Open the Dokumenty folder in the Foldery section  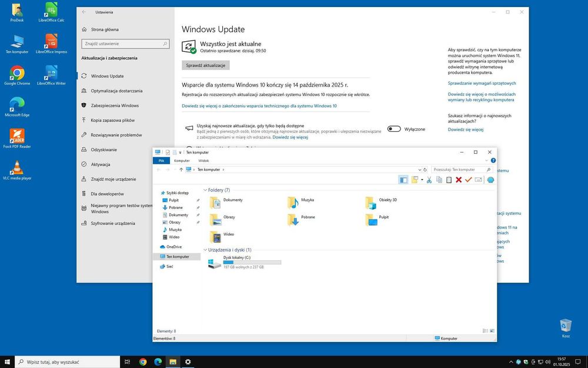point(226,202)
